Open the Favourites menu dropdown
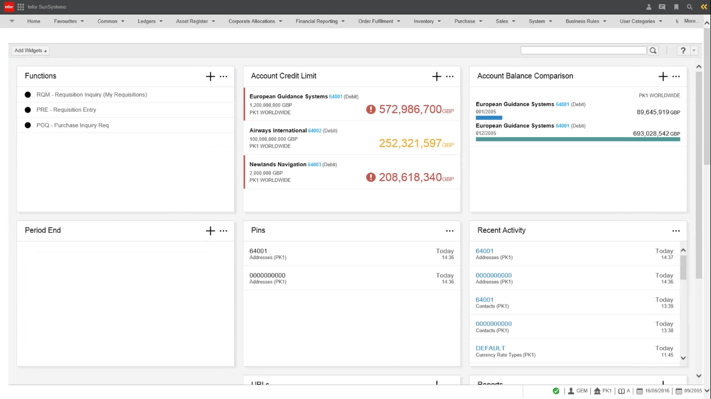Image resolution: width=711 pixels, height=399 pixels. [x=69, y=21]
